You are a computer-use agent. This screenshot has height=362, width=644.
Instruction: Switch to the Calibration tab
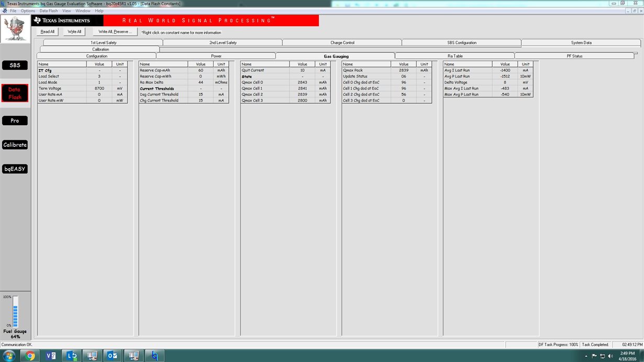click(x=101, y=49)
